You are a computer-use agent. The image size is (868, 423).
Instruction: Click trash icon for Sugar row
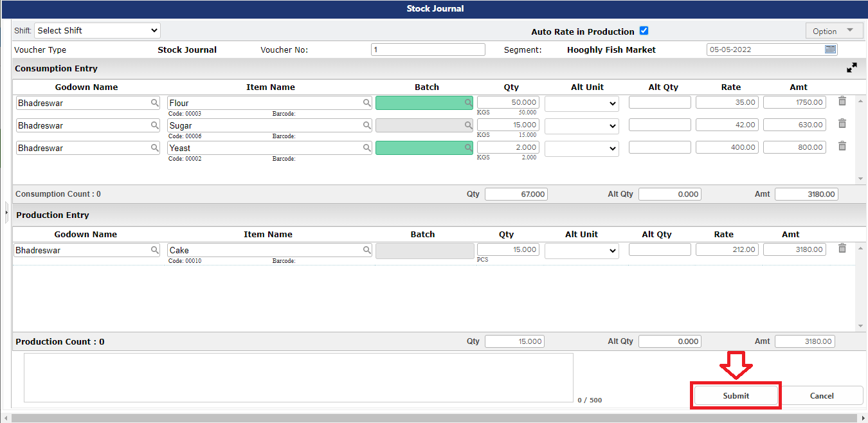pyautogui.click(x=842, y=123)
